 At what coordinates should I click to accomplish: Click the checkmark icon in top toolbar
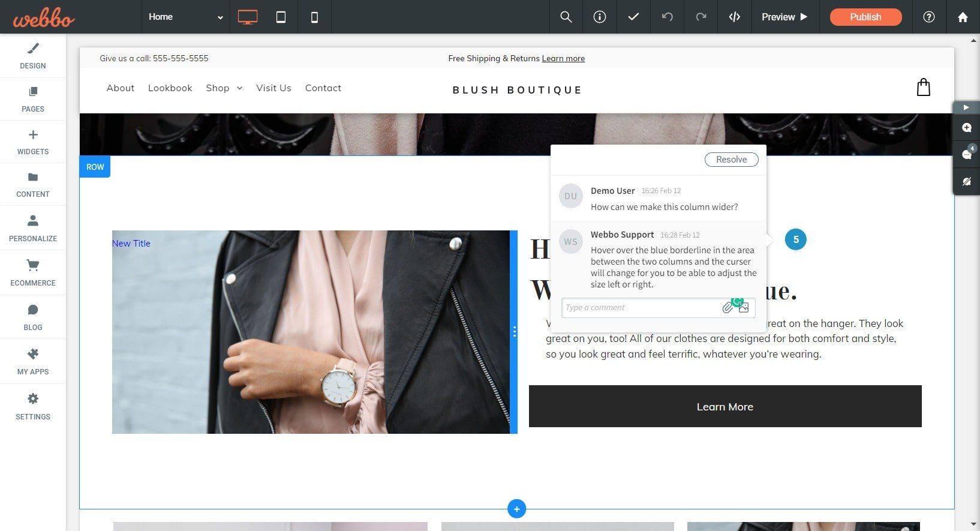point(633,17)
